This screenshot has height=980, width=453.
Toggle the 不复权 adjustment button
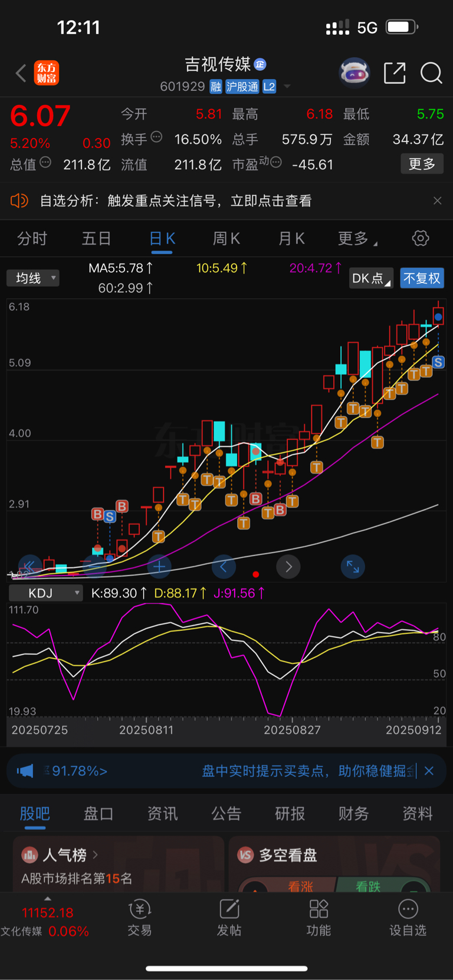[x=422, y=278]
